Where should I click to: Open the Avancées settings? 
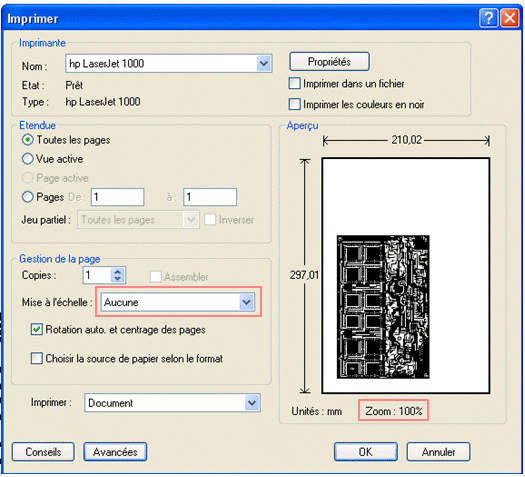tap(115, 452)
